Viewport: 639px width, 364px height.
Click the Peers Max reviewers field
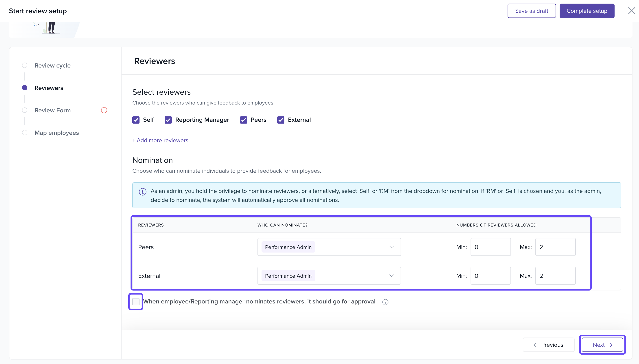[555, 247]
